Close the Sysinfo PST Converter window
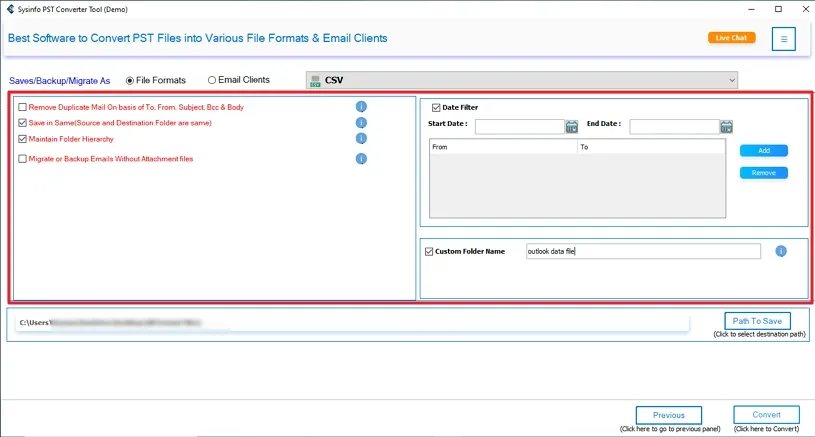Viewport: 815px width, 437px height. 805,9
